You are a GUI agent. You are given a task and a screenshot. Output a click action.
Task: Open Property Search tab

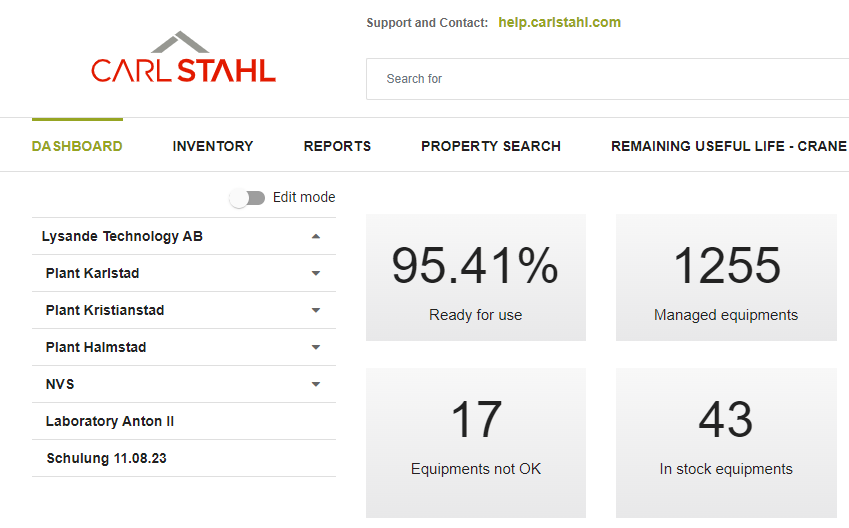coord(490,146)
